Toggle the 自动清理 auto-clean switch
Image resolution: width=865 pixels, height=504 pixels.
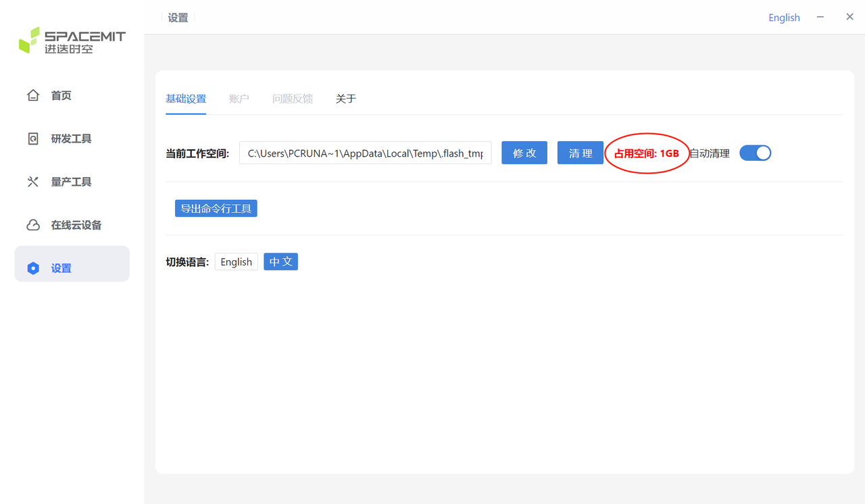[x=756, y=153]
